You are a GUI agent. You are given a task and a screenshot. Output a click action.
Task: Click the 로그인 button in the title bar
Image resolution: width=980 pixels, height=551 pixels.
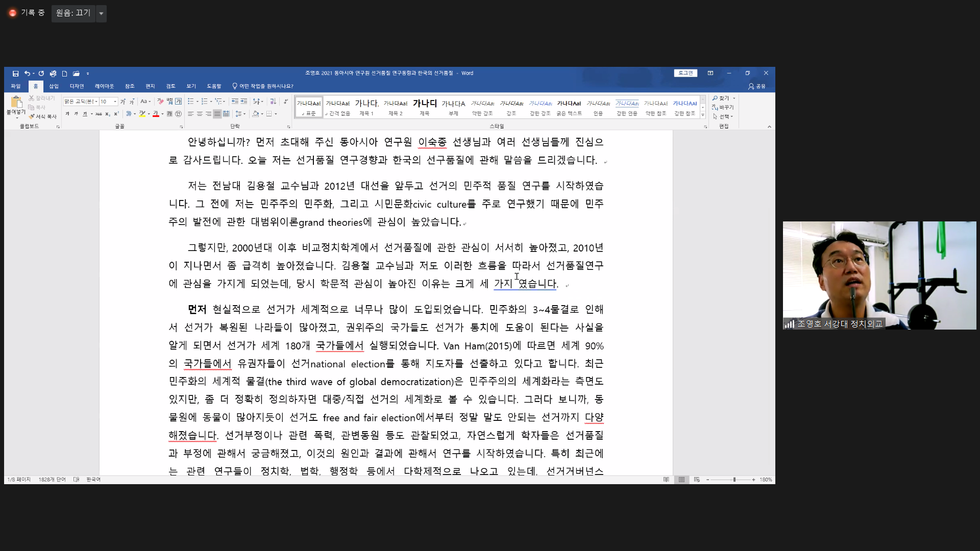[x=685, y=73]
